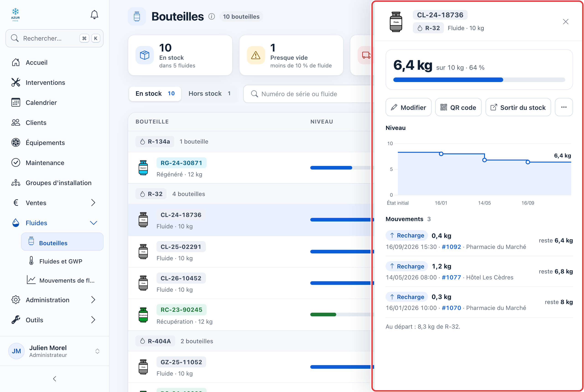Screen dimensions: 584x392
Task: Click the R-32 fluid tag in panel header
Action: tap(428, 28)
